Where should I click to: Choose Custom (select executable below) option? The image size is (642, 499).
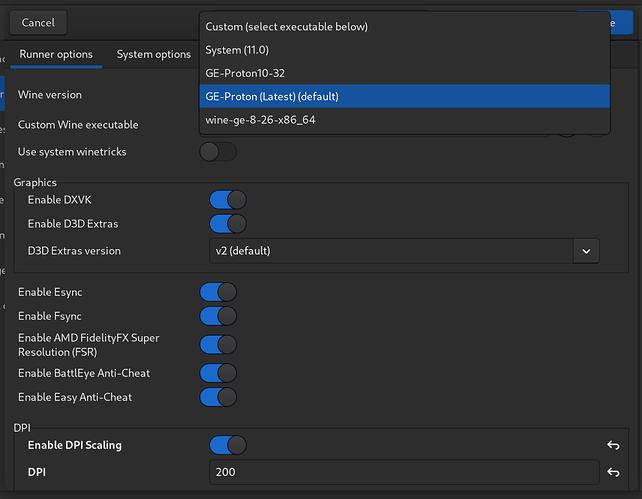pyautogui.click(x=404, y=26)
